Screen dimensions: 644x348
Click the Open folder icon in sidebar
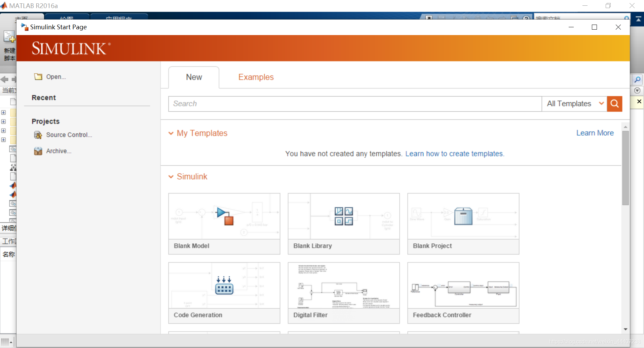38,77
